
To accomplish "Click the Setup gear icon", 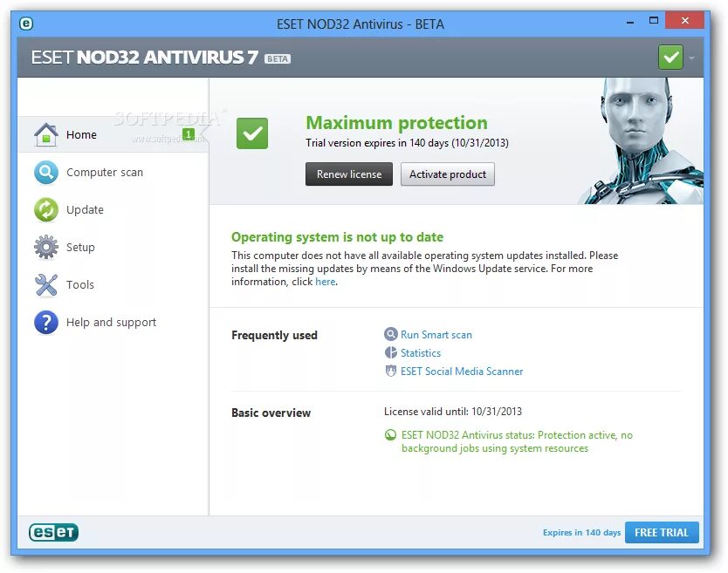I will click(x=46, y=247).
